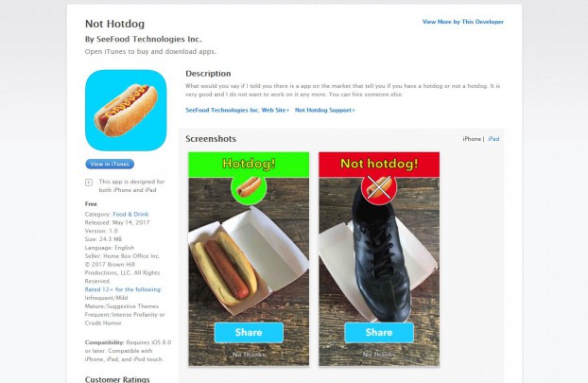Viewport: 588px width, 383px height.
Task: Click No Thanks under the shoe photo
Action: tap(379, 355)
